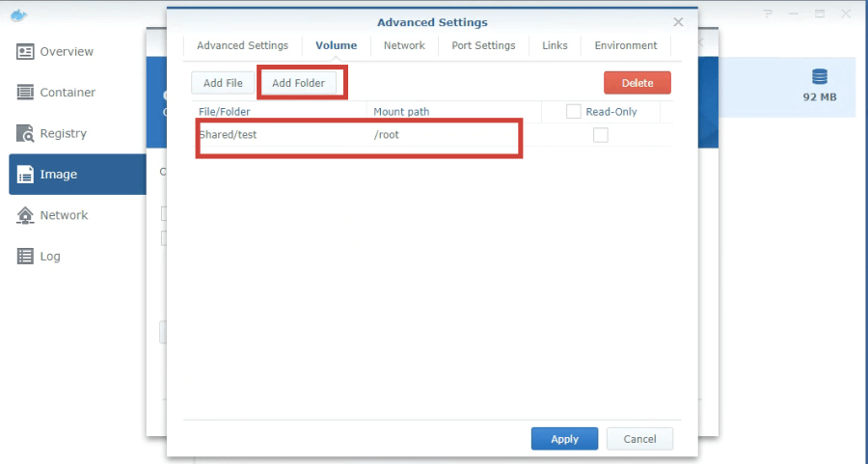Click the Docker whale logo icon
This screenshot has height=464, width=868.
[x=18, y=14]
